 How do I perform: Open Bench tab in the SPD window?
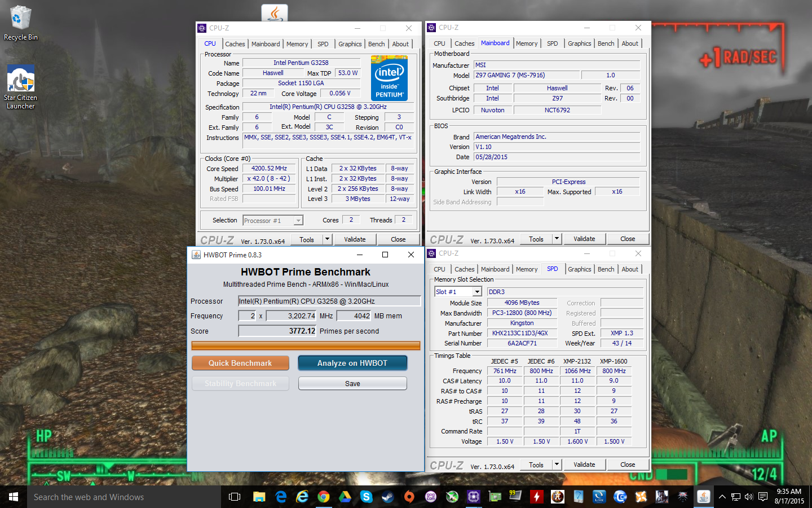606,269
